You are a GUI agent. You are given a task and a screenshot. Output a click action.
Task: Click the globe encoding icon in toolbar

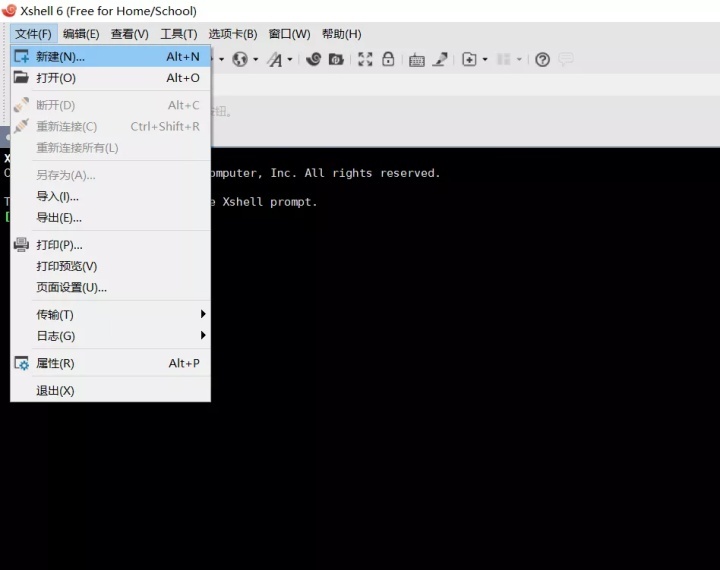click(x=240, y=59)
